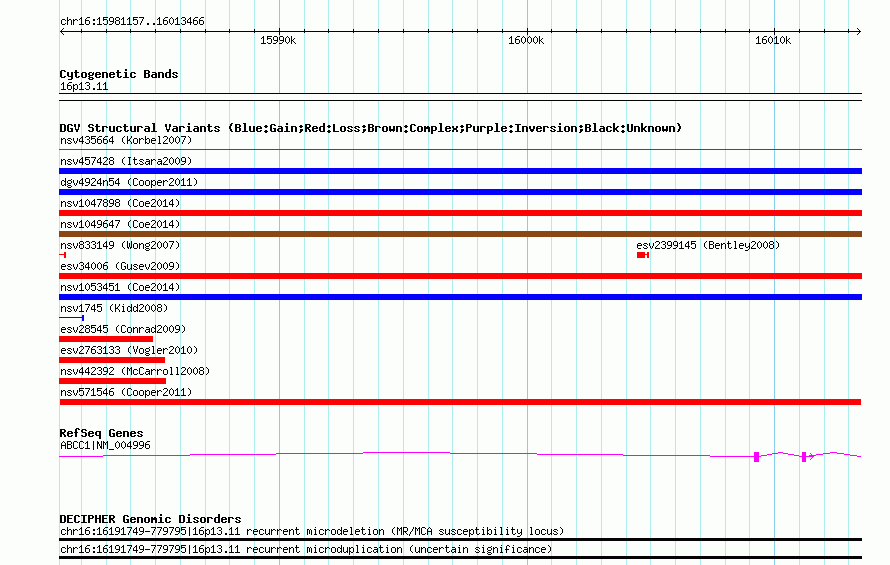890x565 pixels.
Task: Click the DECIPHER Genomic Disorders track title
Action: (150, 520)
